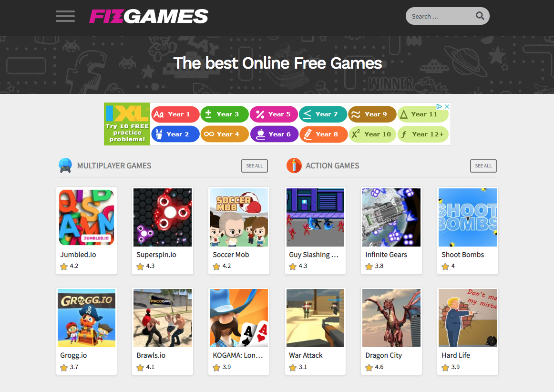Select Year 1 in IXL ad
Image resolution: width=554 pixels, height=392 pixels.
click(x=175, y=114)
